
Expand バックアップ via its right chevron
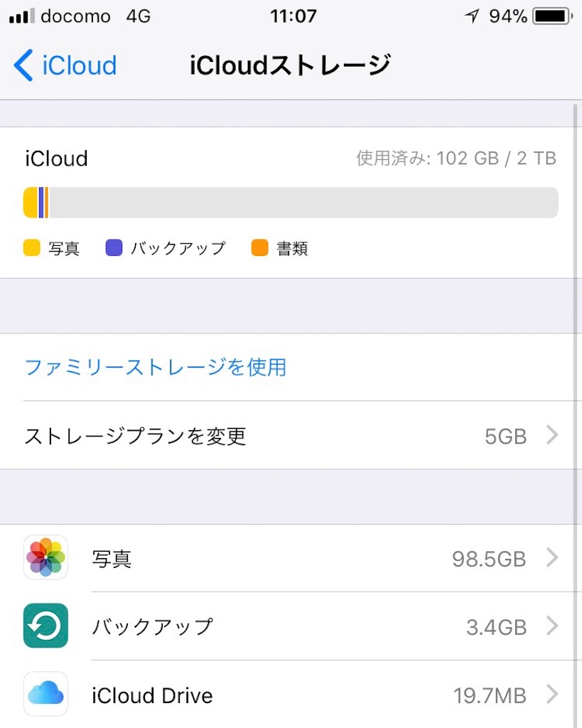552,626
